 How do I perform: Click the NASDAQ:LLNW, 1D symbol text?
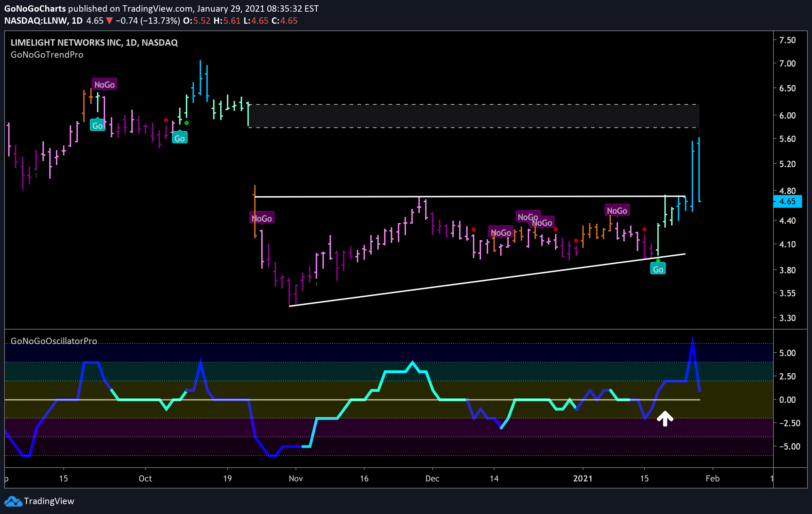43,21
